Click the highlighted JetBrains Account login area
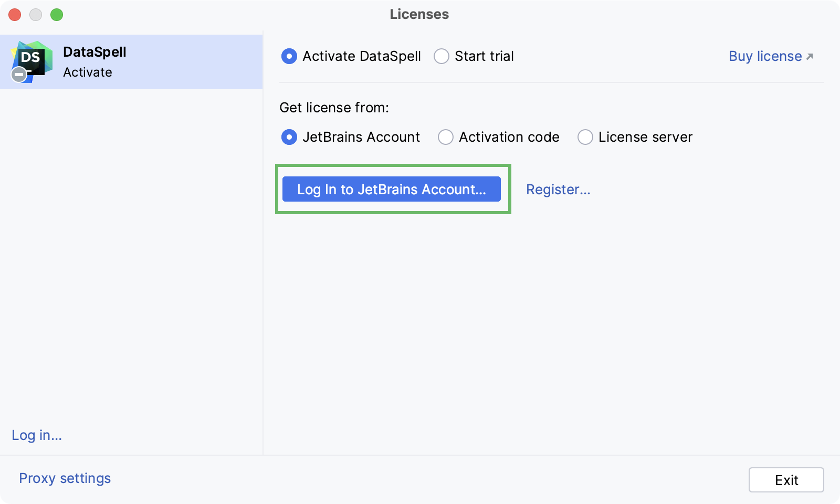 (x=392, y=190)
